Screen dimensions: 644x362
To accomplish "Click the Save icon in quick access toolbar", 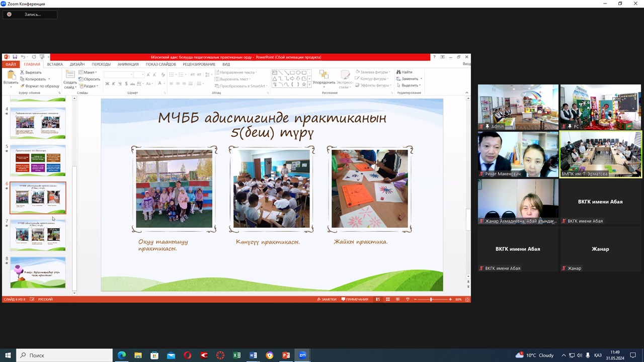I will 15,57.
